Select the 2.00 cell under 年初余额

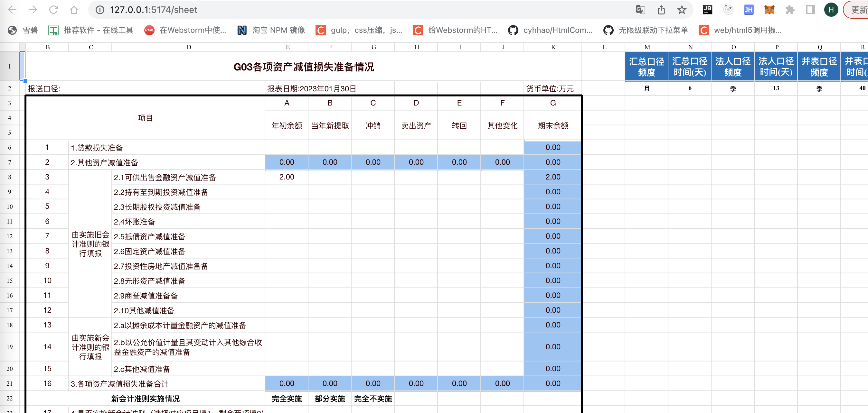tap(287, 177)
